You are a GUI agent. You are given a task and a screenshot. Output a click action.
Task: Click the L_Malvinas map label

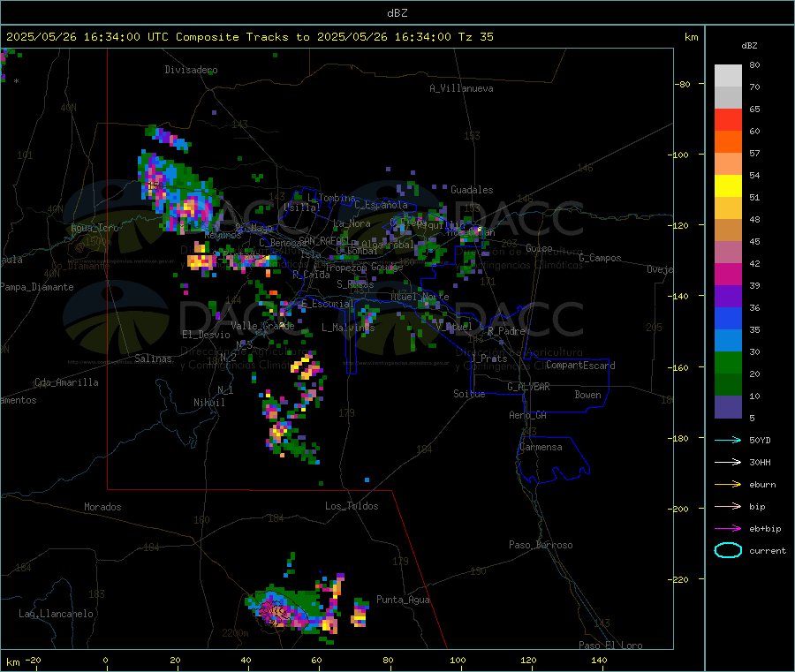tap(348, 328)
